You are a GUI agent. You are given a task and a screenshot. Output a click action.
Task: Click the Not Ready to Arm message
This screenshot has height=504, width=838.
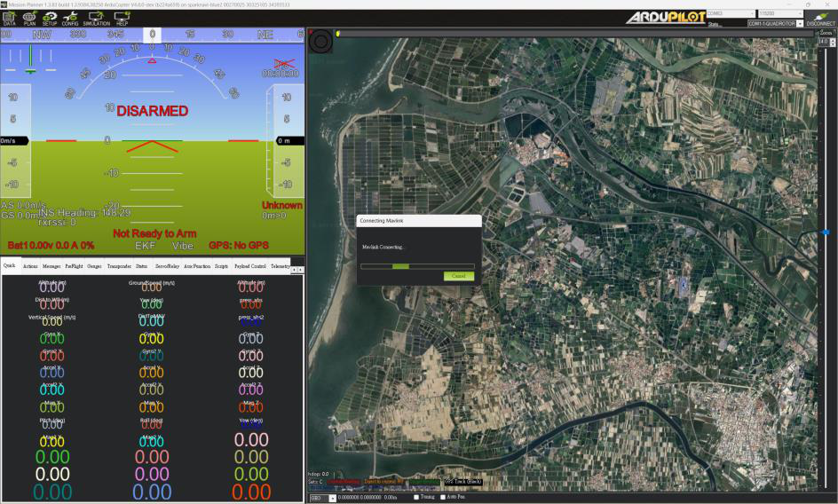coord(154,233)
